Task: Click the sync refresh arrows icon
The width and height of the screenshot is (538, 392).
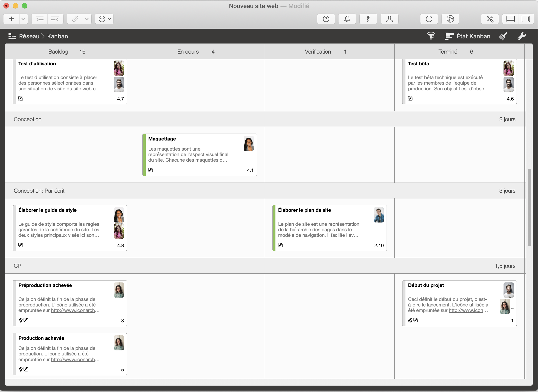Action: click(429, 19)
